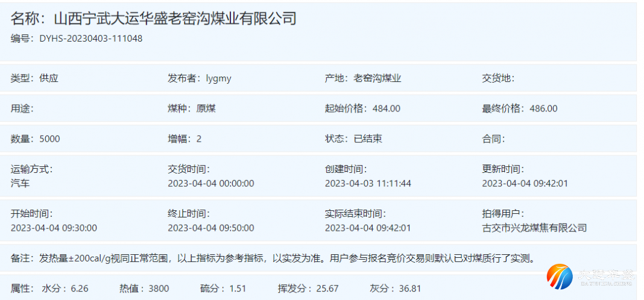
Task: Click the ash content value 36.81
Action: click(409, 289)
